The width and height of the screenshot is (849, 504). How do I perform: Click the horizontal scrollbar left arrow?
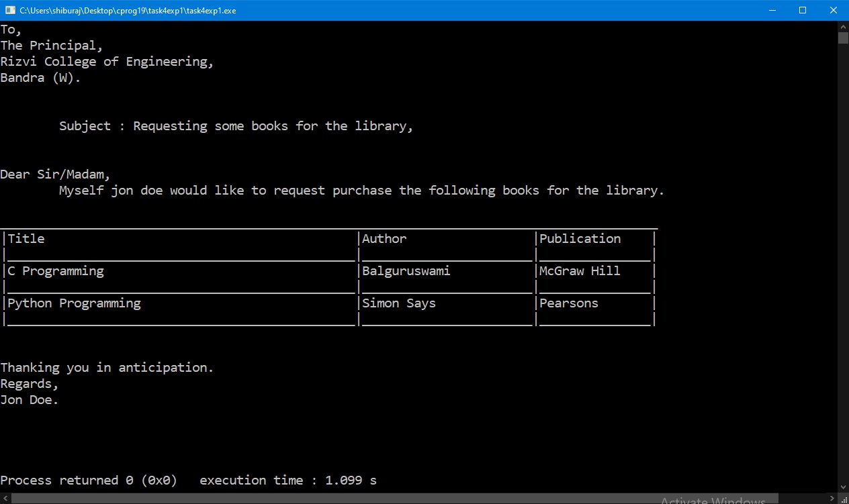point(5,499)
